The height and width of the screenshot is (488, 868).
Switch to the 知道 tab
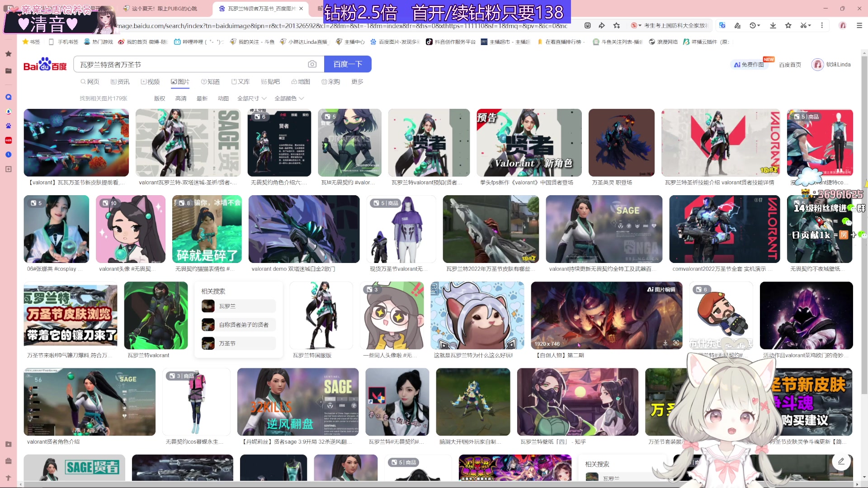(x=210, y=82)
